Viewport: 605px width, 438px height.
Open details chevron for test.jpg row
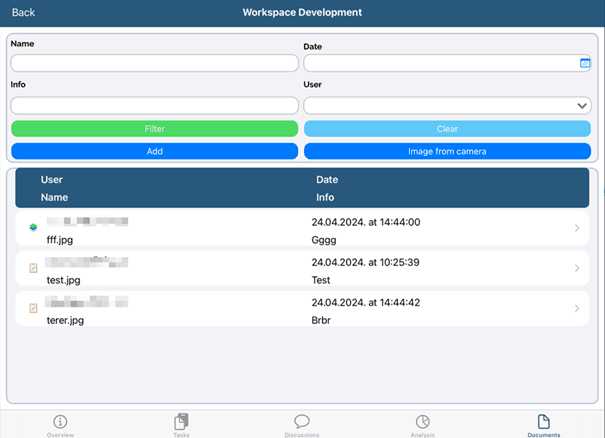click(577, 269)
